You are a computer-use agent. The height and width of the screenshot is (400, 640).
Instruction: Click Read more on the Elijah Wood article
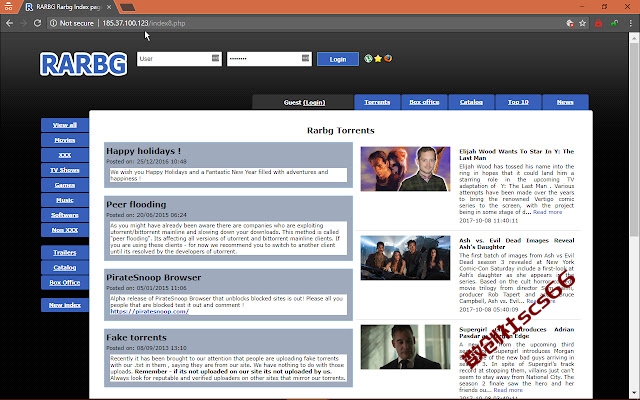click(547, 212)
